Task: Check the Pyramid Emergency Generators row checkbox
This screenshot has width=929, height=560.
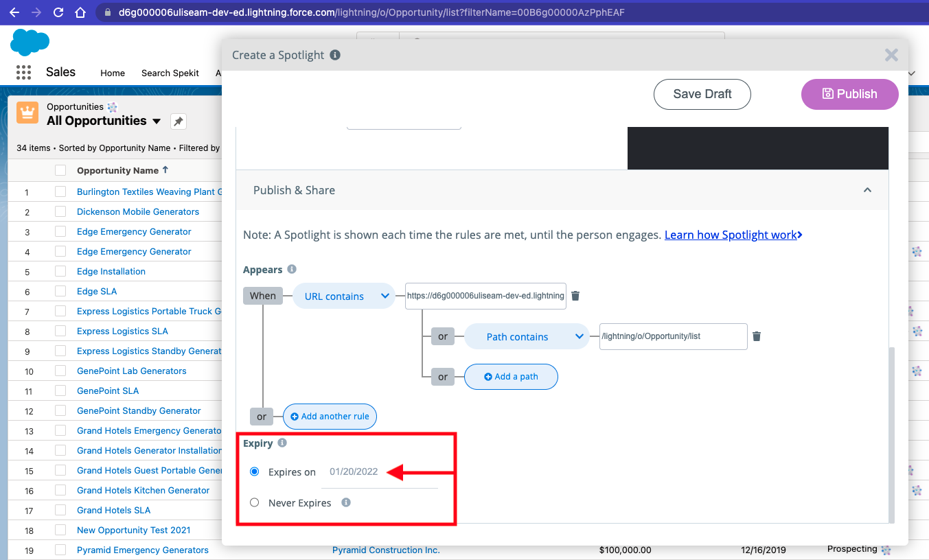Action: [x=60, y=550]
